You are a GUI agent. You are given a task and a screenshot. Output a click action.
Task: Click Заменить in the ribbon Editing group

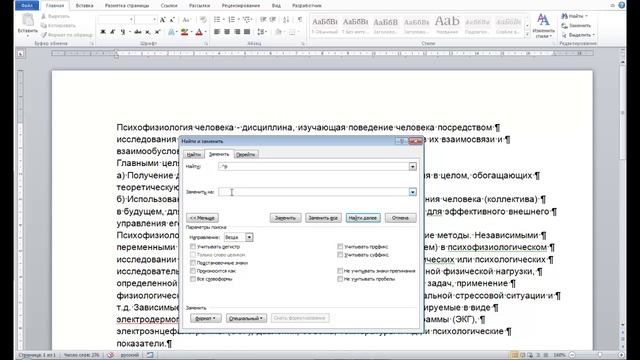(576, 26)
